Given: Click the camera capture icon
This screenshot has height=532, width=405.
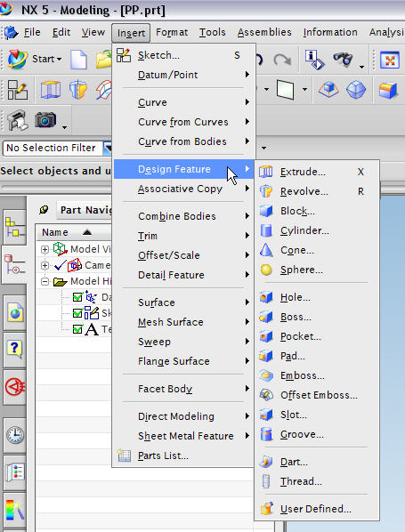Looking at the screenshot, I should tap(45, 120).
